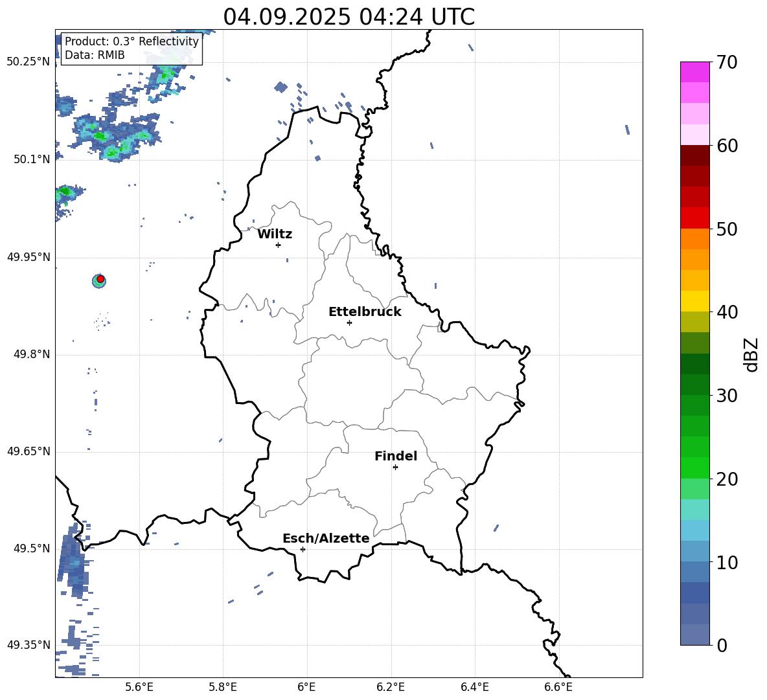Click the 49.35°N latitude label
Viewport: 767px width, 700px height.
click(29, 645)
